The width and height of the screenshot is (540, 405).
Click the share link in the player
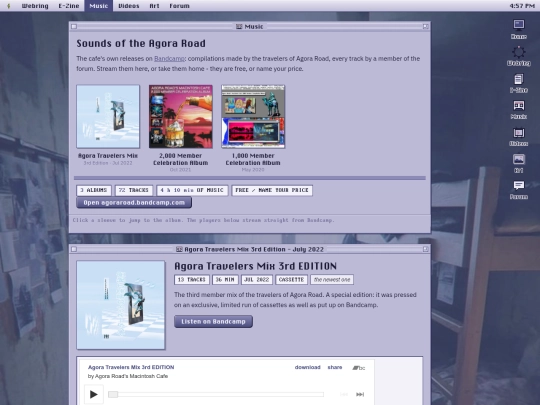click(335, 367)
